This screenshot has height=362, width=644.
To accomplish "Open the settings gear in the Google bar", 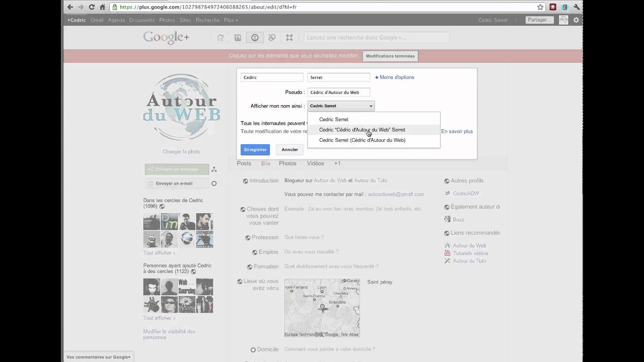I will (576, 20).
